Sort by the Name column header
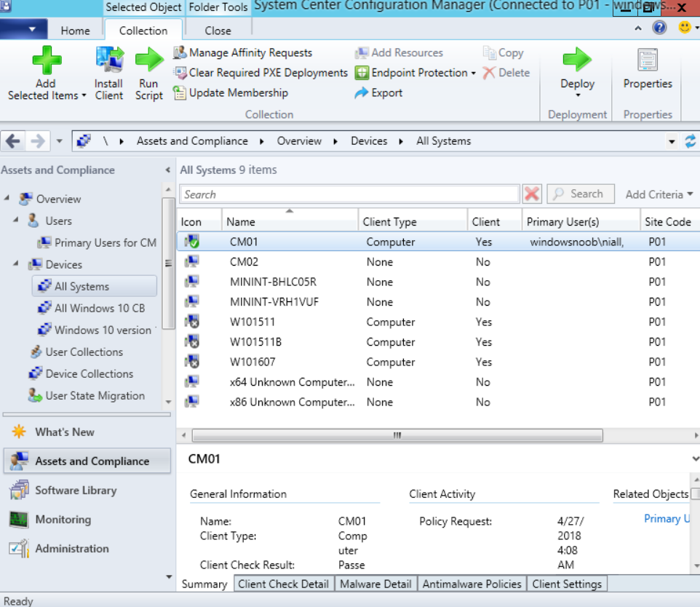The image size is (700, 607). point(290,221)
